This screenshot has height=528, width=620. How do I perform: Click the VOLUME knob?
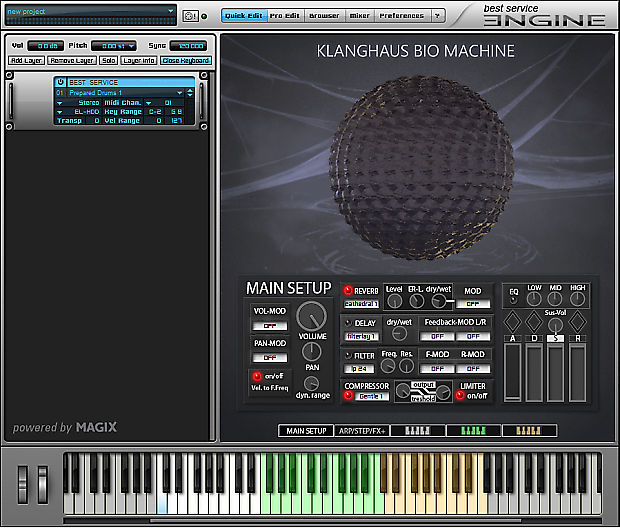pyautogui.click(x=312, y=317)
